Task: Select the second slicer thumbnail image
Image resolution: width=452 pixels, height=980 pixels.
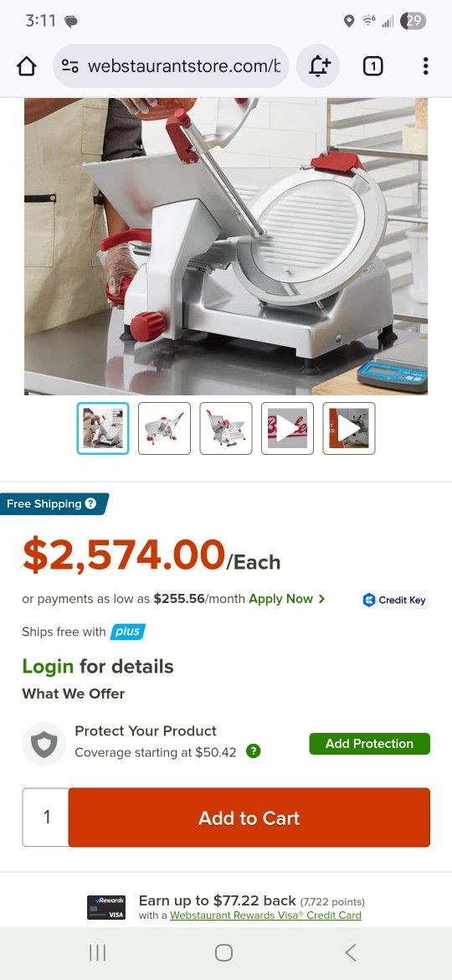Action: pyautogui.click(x=164, y=428)
